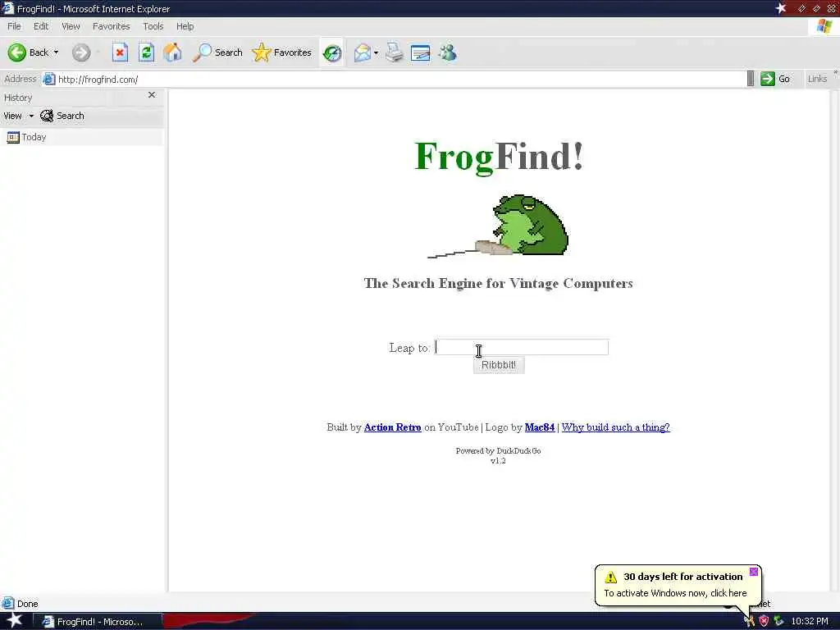
Task: Click the green Go button
Action: click(775, 79)
